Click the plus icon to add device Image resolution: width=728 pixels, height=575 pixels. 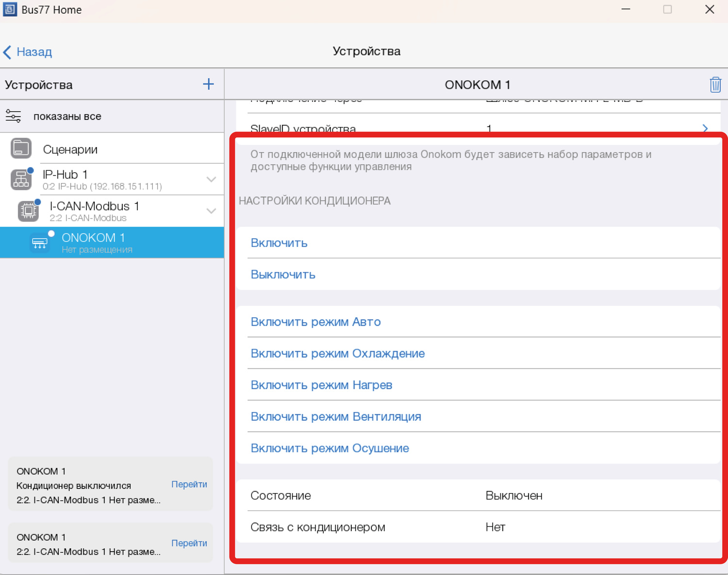pos(208,84)
